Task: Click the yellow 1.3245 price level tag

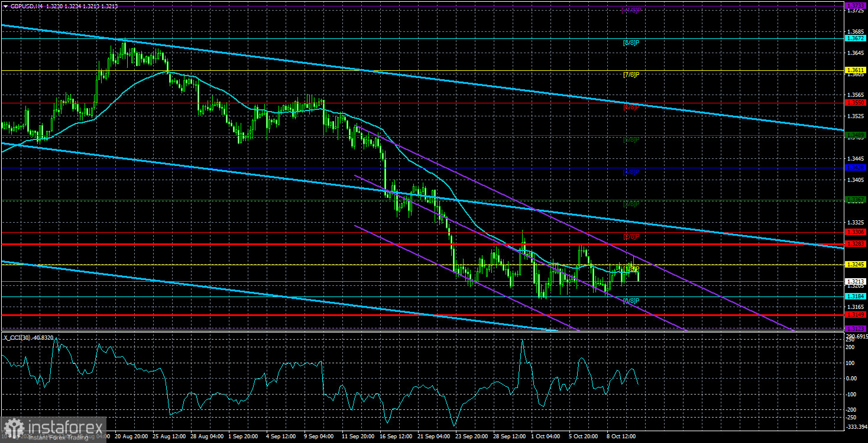Action: (x=856, y=264)
